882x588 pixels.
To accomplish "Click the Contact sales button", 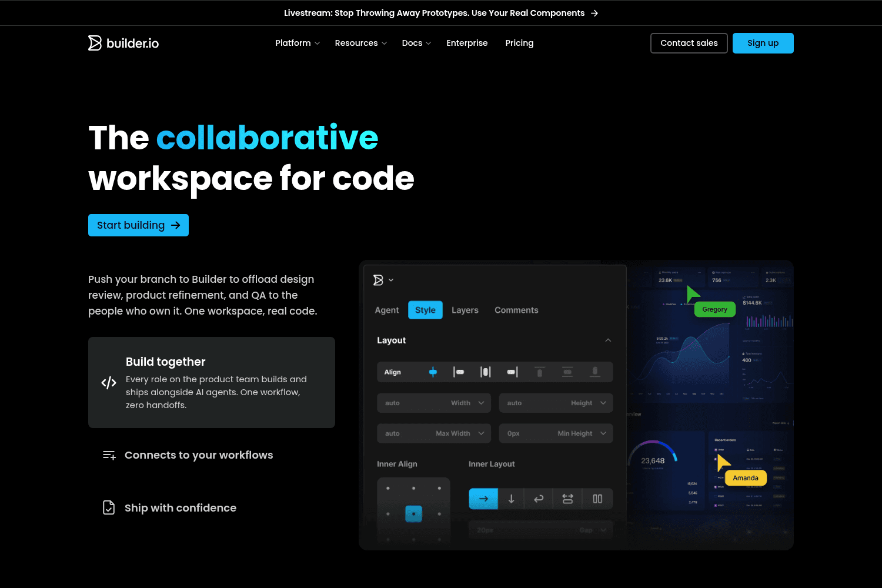I will pos(689,43).
